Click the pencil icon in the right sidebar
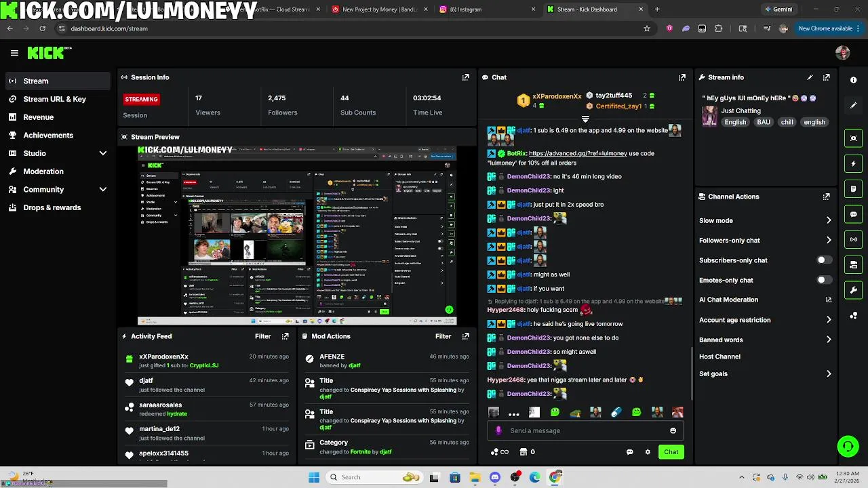Screen dimensions: 868x488 854,106
